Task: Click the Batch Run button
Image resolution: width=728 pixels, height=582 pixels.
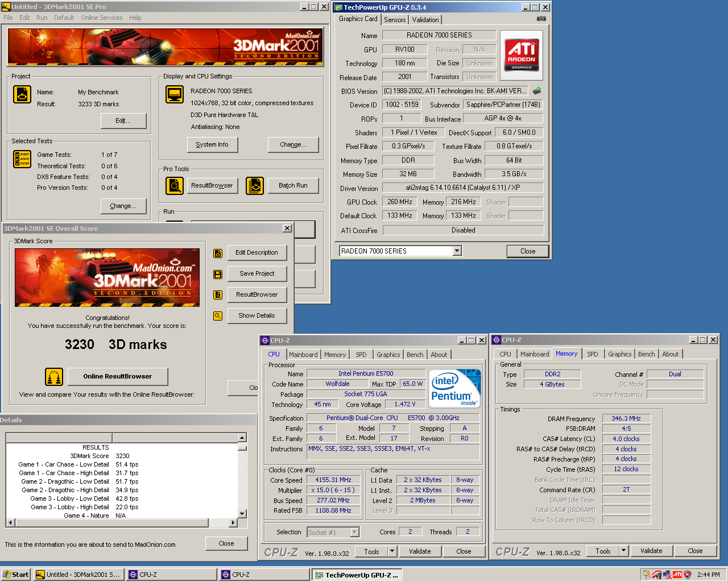Action: point(293,186)
